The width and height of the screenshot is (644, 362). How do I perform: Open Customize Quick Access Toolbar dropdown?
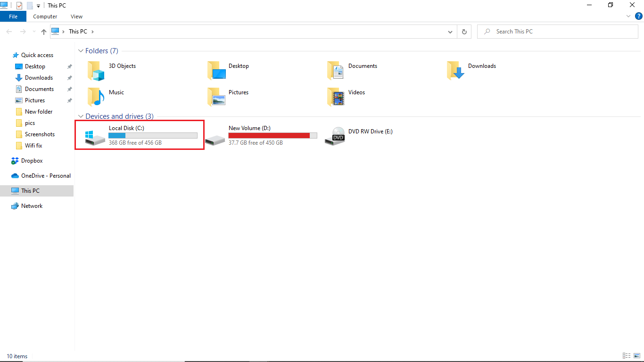39,6
